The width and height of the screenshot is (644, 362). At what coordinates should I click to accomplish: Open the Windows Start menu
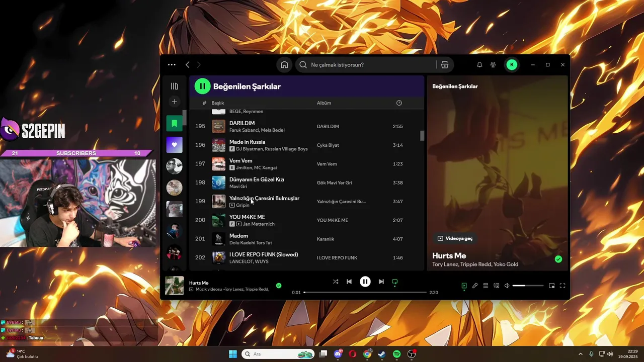coord(233,354)
